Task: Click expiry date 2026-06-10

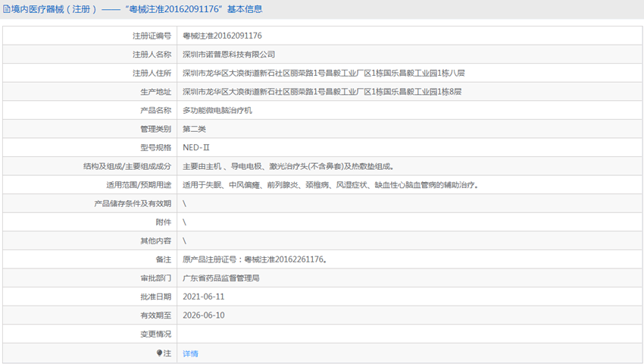Action: tap(204, 315)
